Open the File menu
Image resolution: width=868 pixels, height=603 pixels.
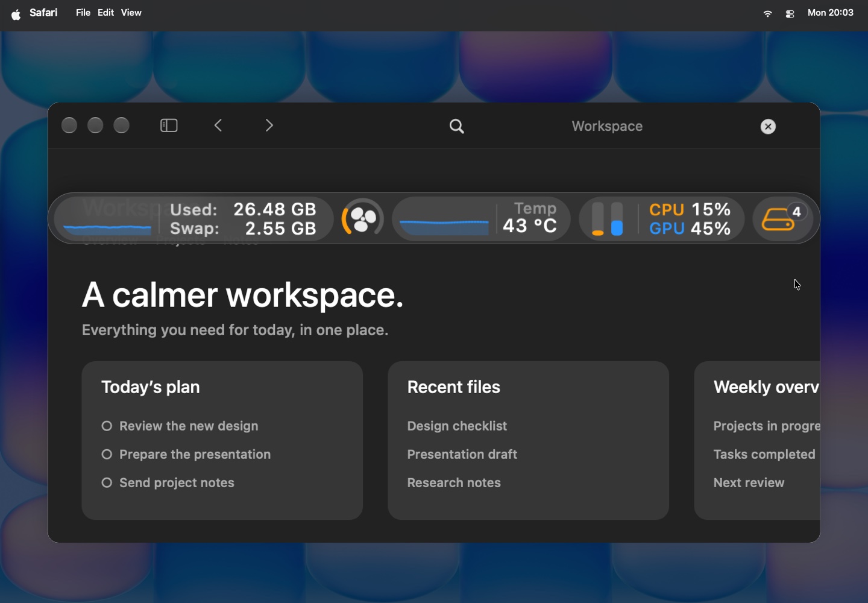pos(83,13)
